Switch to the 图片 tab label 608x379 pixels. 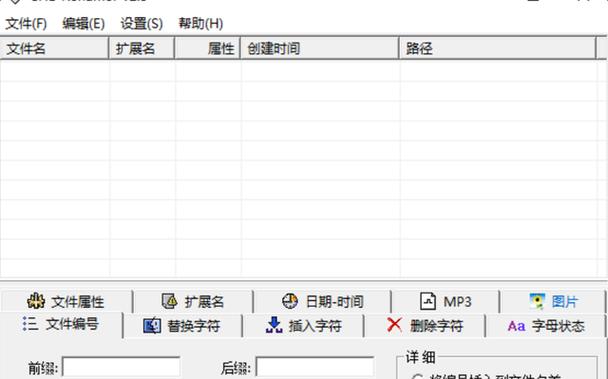click(x=565, y=302)
